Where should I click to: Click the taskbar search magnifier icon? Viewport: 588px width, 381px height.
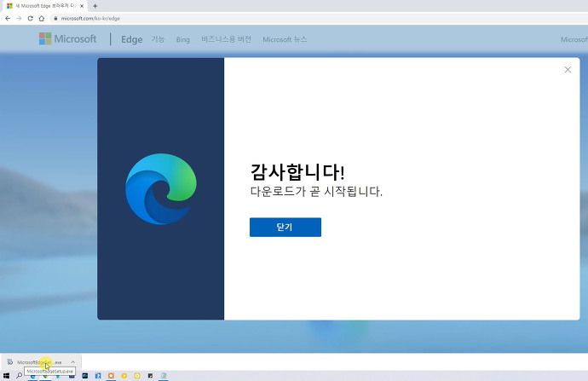tap(19, 376)
